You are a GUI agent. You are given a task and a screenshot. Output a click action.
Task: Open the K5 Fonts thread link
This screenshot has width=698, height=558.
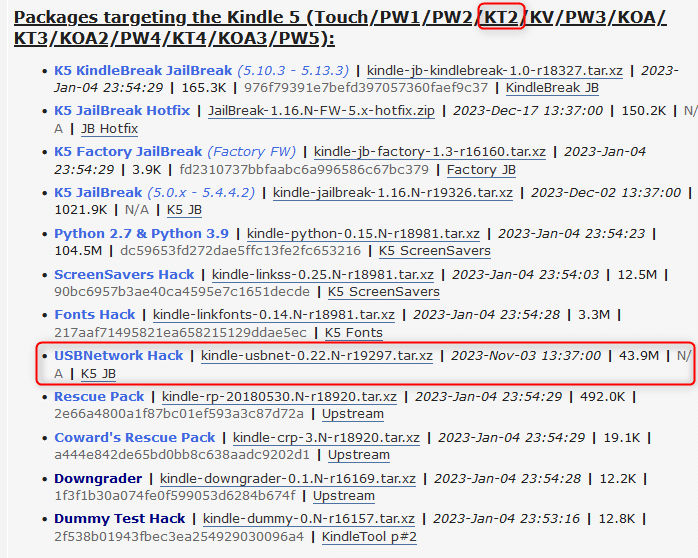354,332
